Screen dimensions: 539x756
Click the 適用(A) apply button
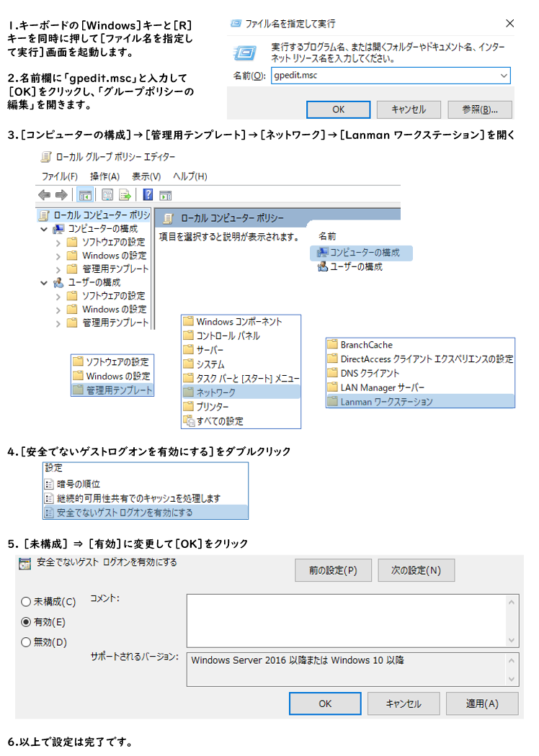point(482,703)
